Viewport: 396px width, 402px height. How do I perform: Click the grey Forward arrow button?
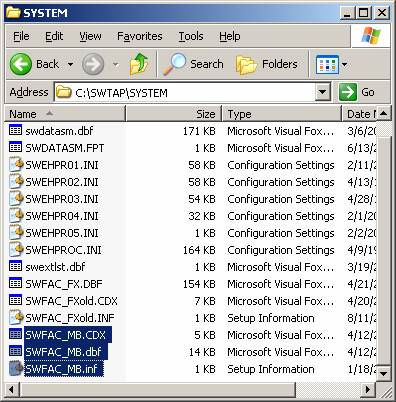pyautogui.click(x=93, y=64)
